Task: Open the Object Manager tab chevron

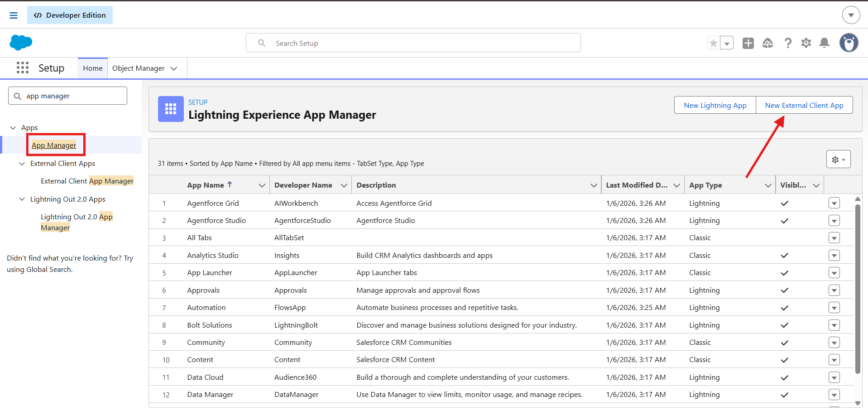Action: tap(174, 68)
